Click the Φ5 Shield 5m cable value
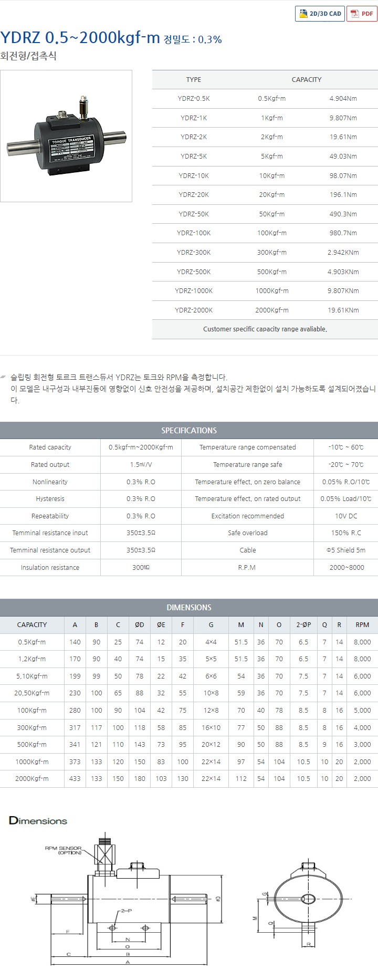The width and height of the screenshot is (378, 980). coord(346,550)
